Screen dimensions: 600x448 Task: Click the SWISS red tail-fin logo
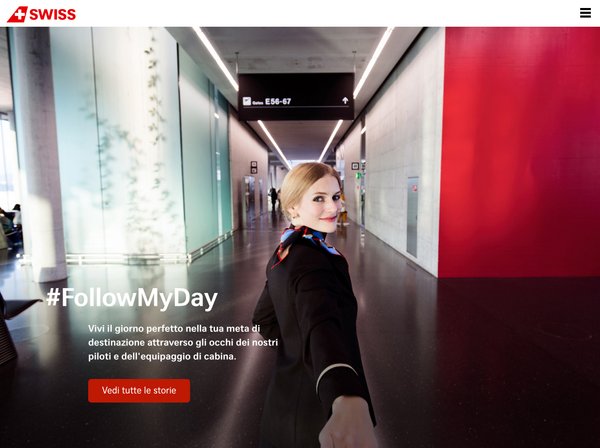pos(18,14)
